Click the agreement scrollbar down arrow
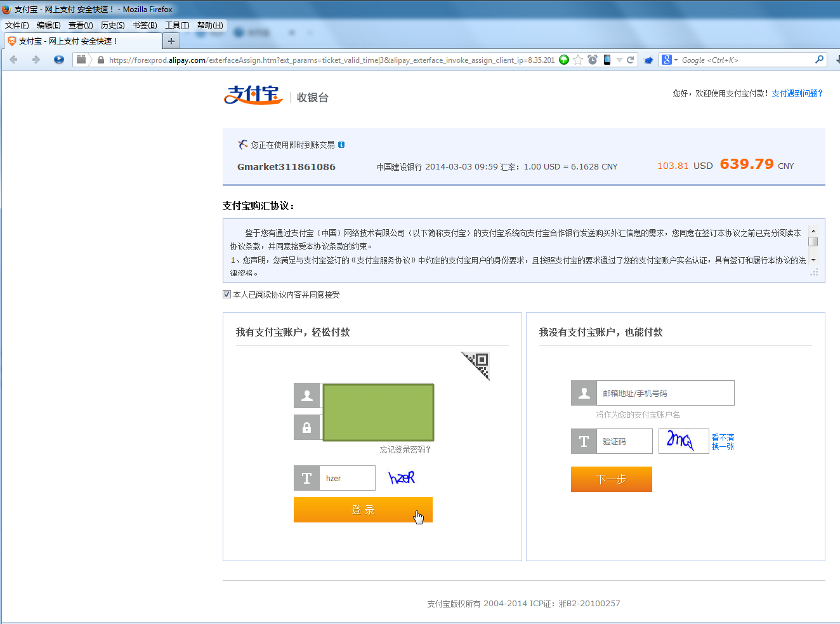Image resolution: width=840 pixels, height=624 pixels. tap(813, 260)
